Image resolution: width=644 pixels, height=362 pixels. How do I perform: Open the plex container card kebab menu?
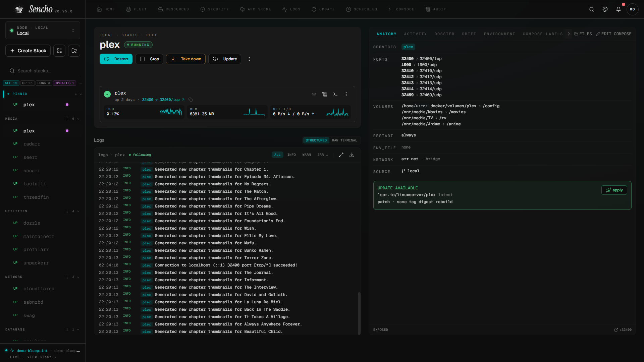pos(346,94)
